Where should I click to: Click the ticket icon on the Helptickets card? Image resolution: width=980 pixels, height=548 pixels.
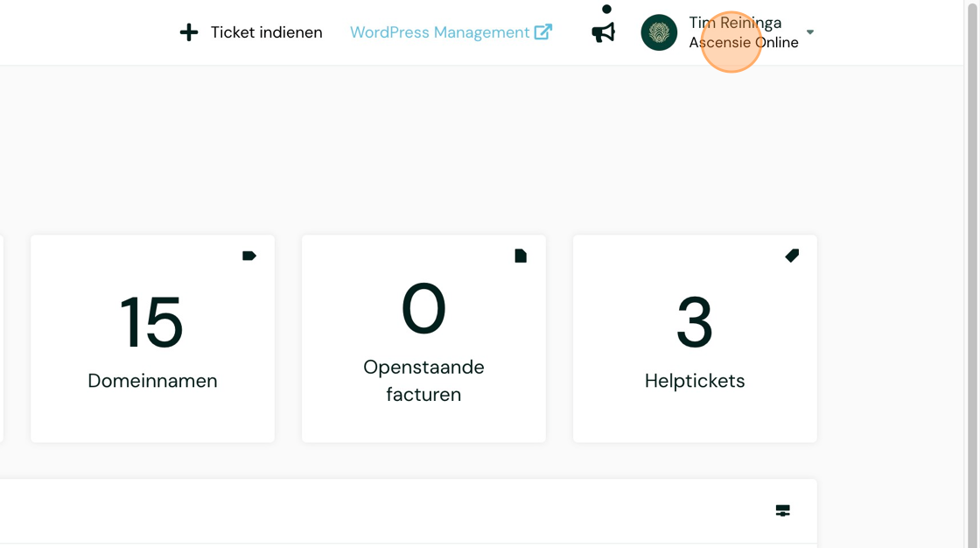tap(792, 256)
